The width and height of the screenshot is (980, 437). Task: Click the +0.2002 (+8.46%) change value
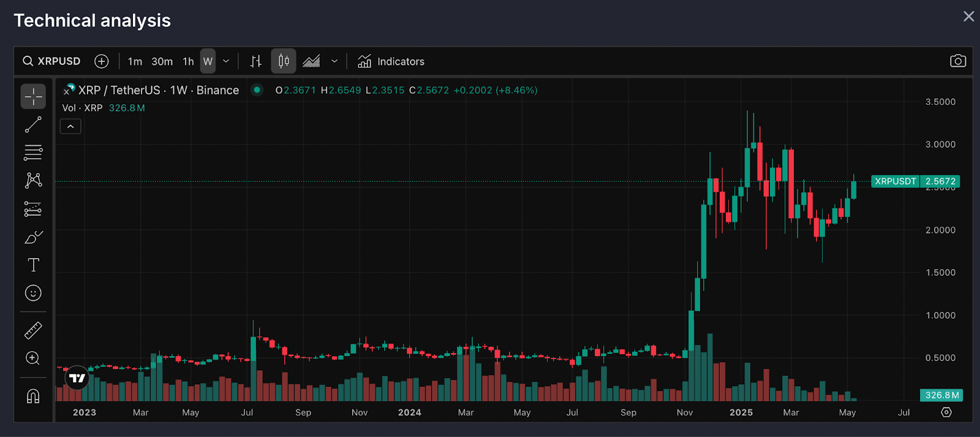coord(496,90)
